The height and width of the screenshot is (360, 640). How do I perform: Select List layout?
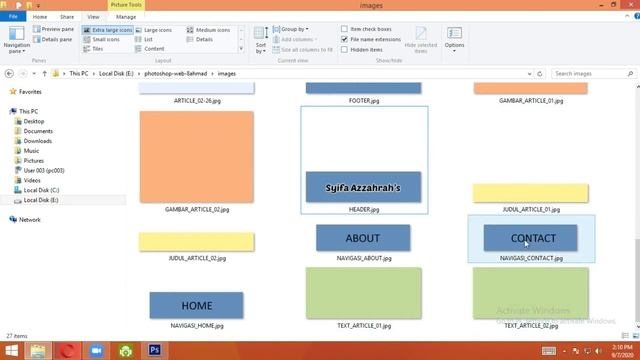pyautogui.click(x=144, y=40)
